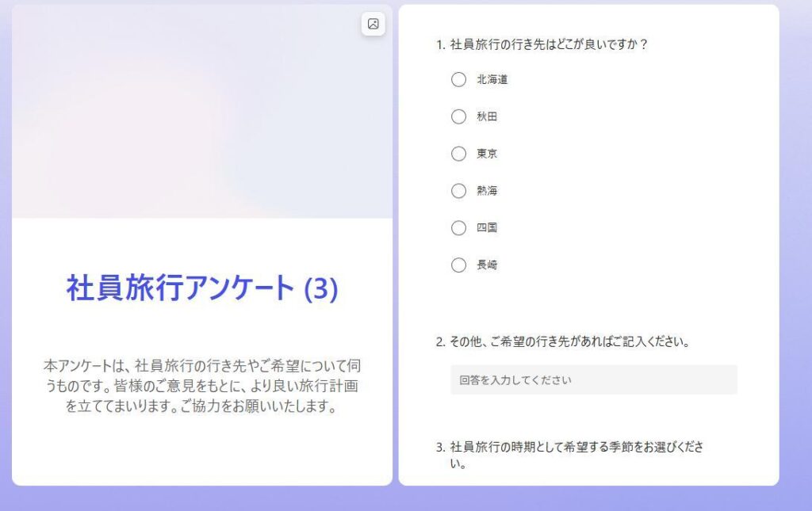Click the 秋田 option label text
The height and width of the screenshot is (511, 812).
[486, 116]
